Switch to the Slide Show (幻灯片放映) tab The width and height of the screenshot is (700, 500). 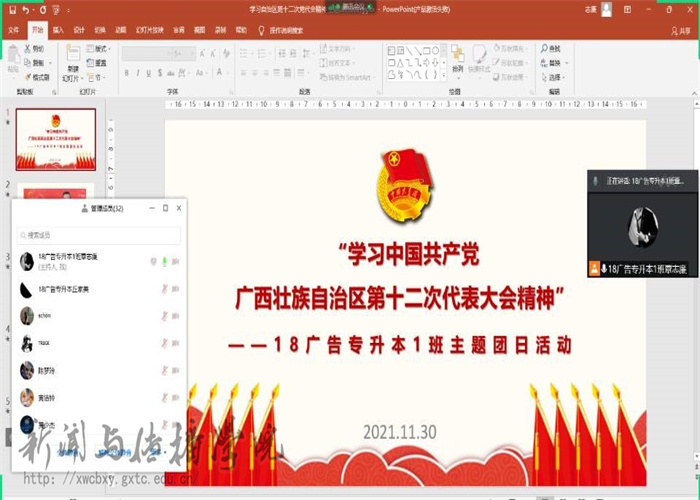(150, 30)
